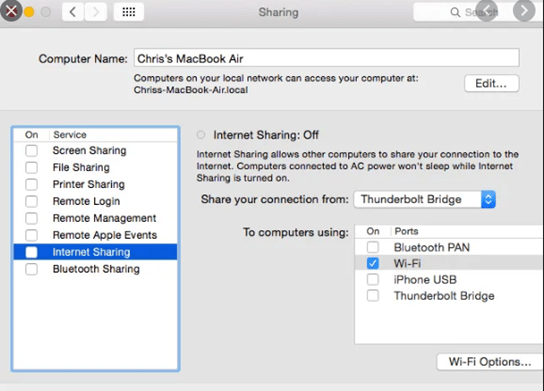Click the Computer Name text field
Screen dimensions: 544x391
click(326, 58)
